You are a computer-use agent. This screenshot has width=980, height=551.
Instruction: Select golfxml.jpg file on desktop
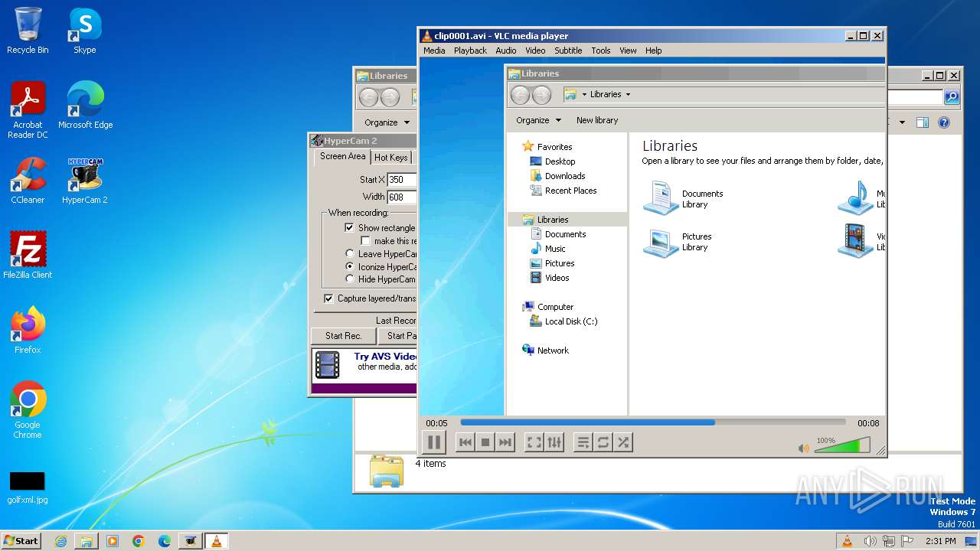(x=28, y=487)
